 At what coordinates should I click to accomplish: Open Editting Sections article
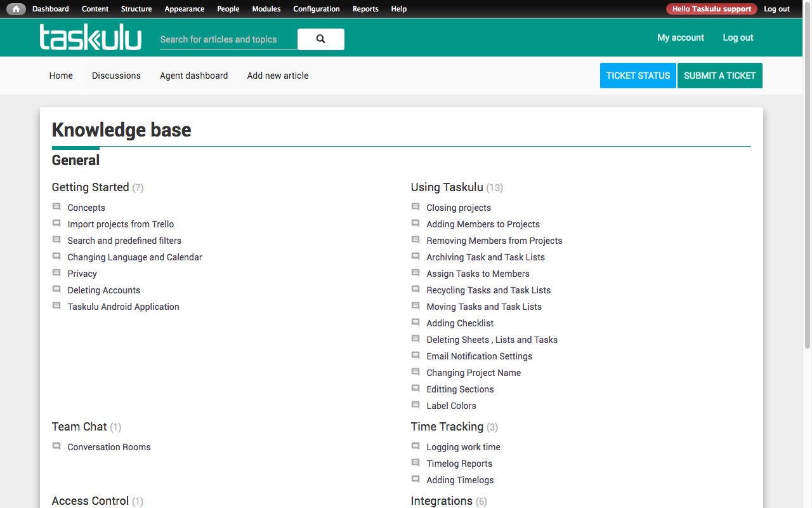(x=461, y=389)
